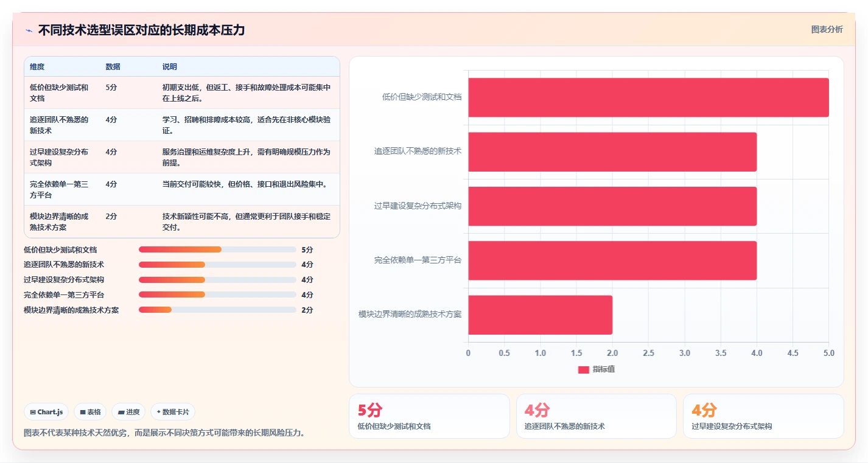Click the progress bar for 过早建设复杂分布式架构

tap(217, 280)
